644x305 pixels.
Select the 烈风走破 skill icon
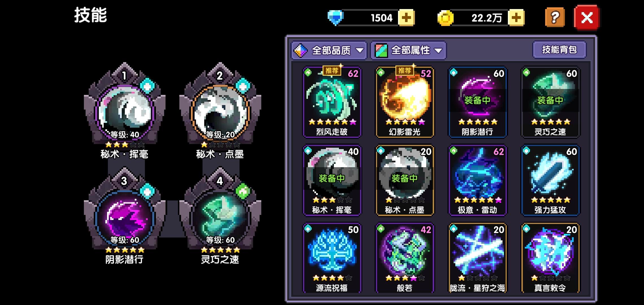[332, 102]
